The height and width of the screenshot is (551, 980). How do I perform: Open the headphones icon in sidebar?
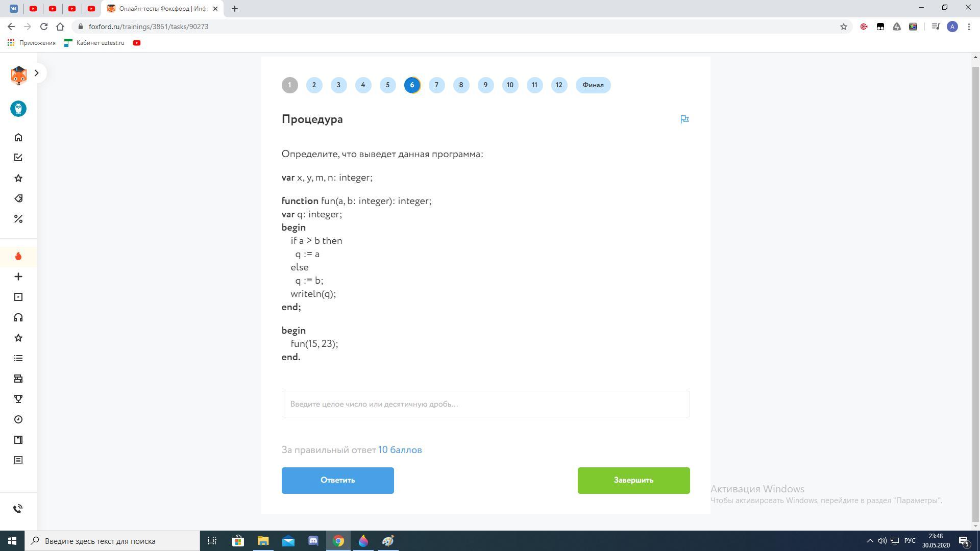18,317
